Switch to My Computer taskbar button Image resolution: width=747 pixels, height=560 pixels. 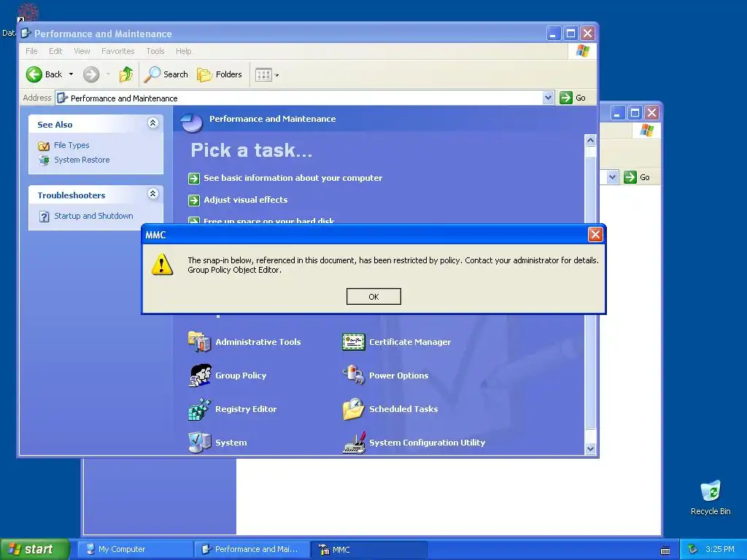pos(134,549)
